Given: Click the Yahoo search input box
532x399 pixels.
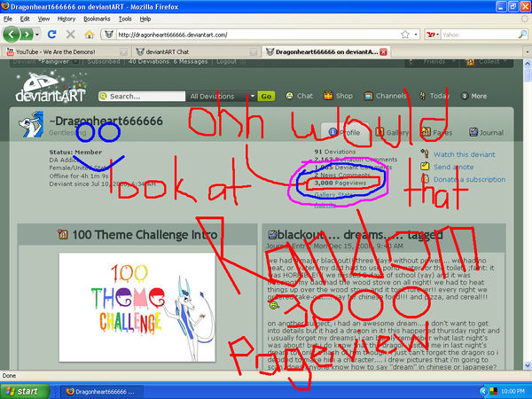Looking at the screenshot, I should 479,35.
